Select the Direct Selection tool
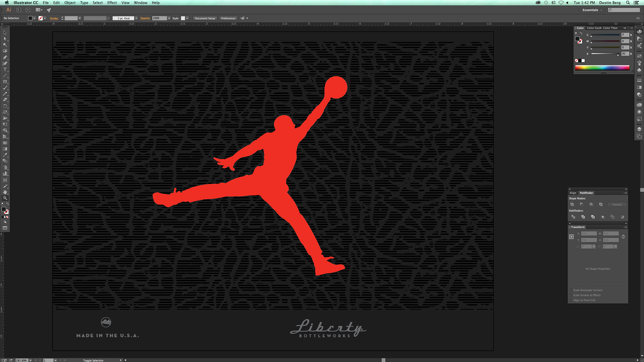This screenshot has width=644, height=362. [5, 39]
